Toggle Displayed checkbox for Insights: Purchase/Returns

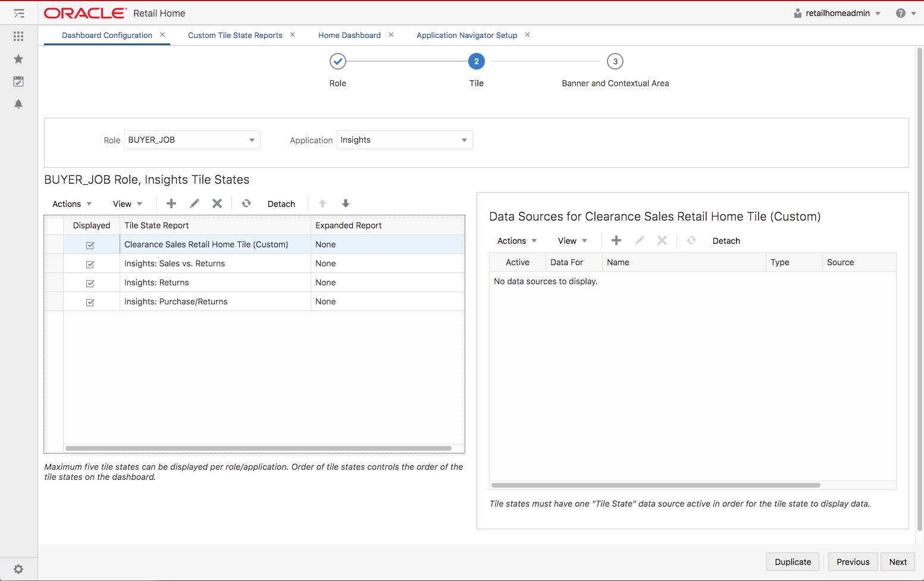(x=90, y=302)
